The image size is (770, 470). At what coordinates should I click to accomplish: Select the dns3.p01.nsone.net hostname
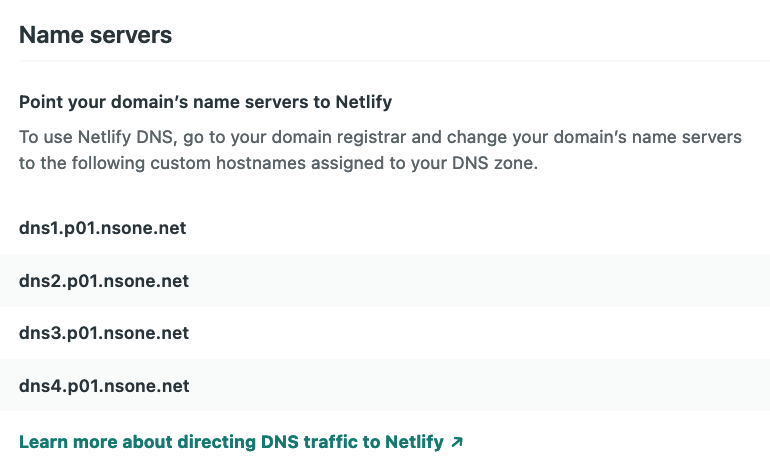click(104, 333)
